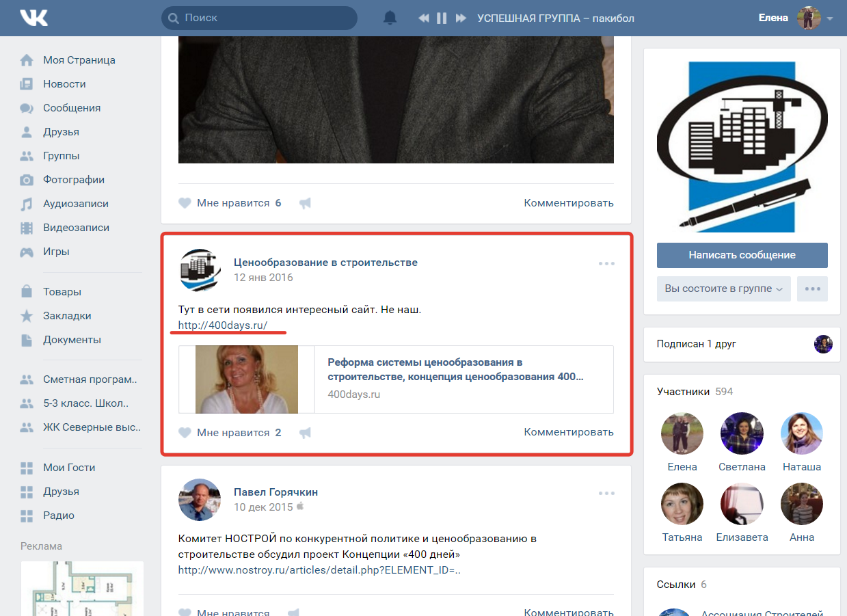The height and width of the screenshot is (616, 847).
Task: Click the УСПЕШНАЯ ГРУППА – пакибол track title
Action: coord(556,18)
